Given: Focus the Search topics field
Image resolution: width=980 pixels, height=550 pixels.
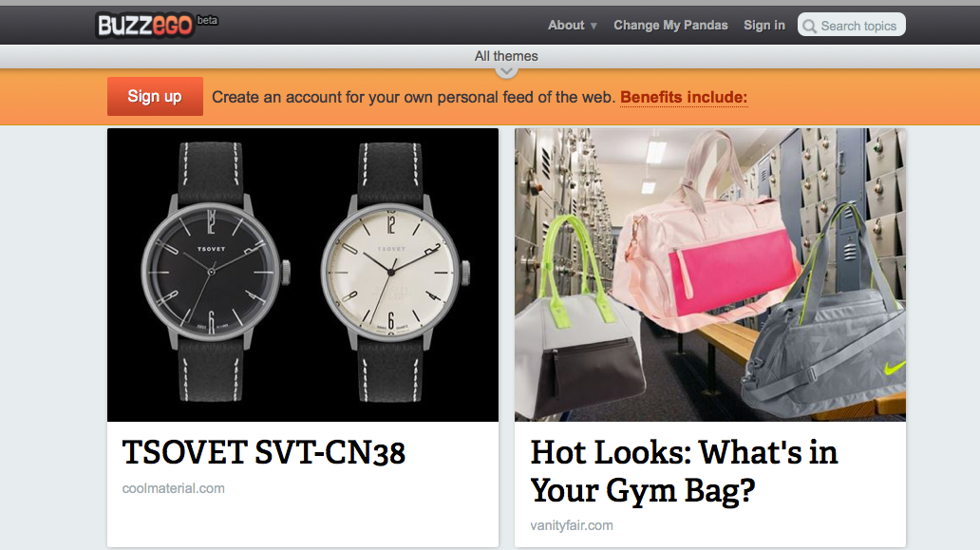Looking at the screenshot, I should click(851, 25).
